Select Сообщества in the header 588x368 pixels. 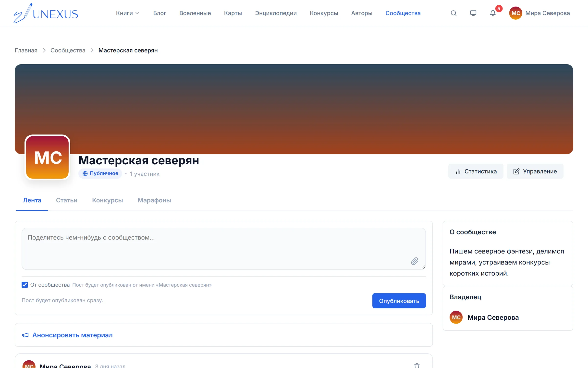click(403, 13)
